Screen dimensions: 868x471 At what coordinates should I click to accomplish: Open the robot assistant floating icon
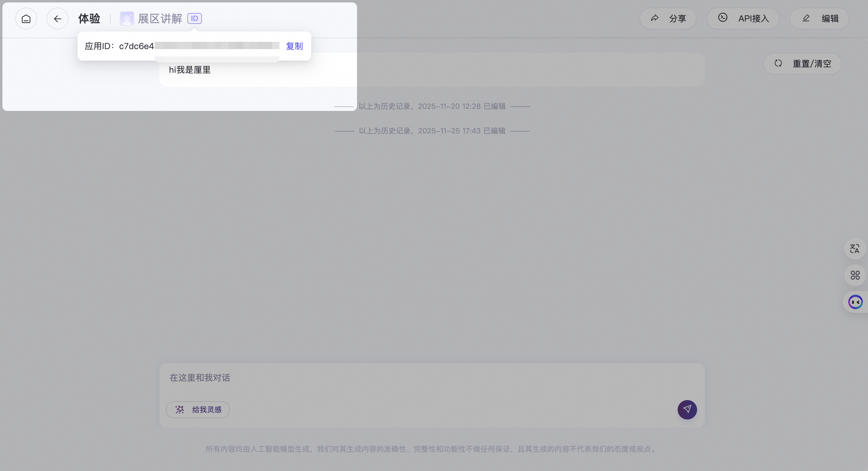tap(855, 302)
